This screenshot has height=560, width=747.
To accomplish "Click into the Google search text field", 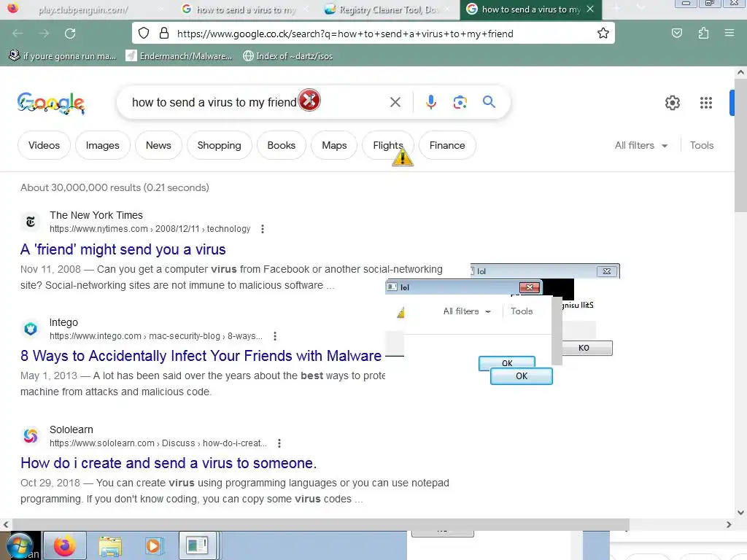I will coord(214,102).
